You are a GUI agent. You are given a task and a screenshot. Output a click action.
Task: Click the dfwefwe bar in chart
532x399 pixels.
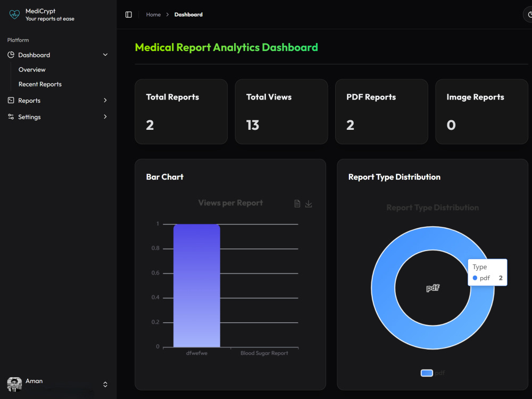197,285
